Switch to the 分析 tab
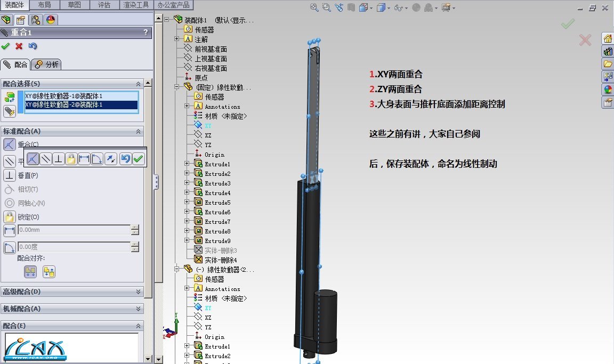The height and width of the screenshot is (364, 614). click(x=46, y=64)
